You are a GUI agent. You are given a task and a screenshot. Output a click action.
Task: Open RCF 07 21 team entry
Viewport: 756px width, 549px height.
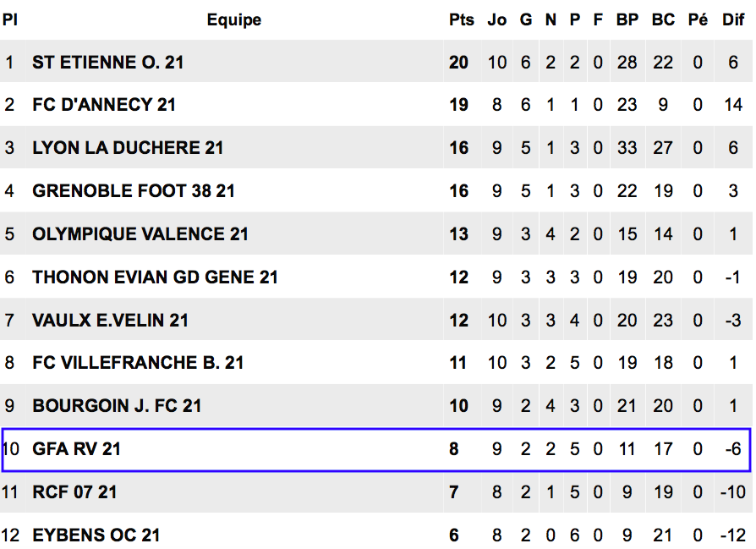coord(74,492)
